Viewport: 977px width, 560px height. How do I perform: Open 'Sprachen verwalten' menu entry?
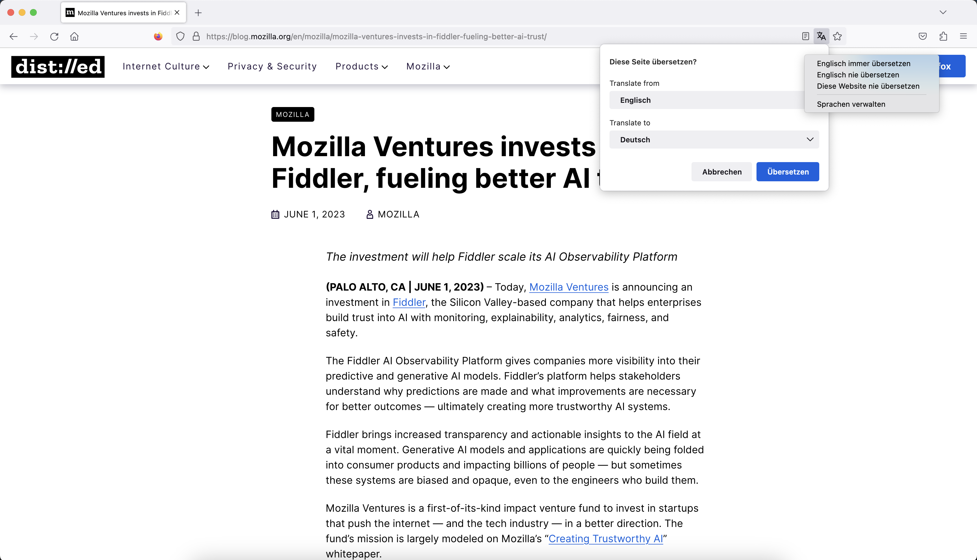pos(851,104)
